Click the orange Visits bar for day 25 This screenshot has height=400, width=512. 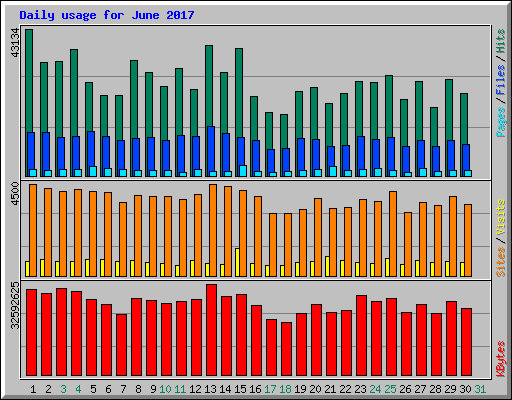coord(393,234)
